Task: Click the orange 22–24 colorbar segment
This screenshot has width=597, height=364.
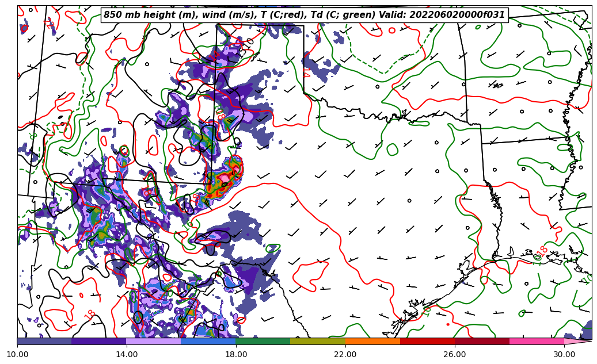Action: click(x=372, y=341)
